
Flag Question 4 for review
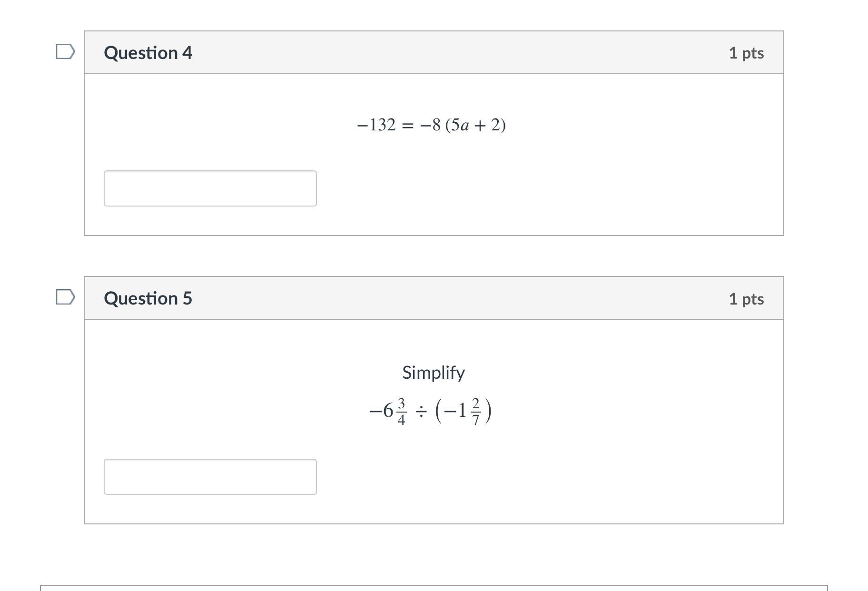[x=65, y=51]
